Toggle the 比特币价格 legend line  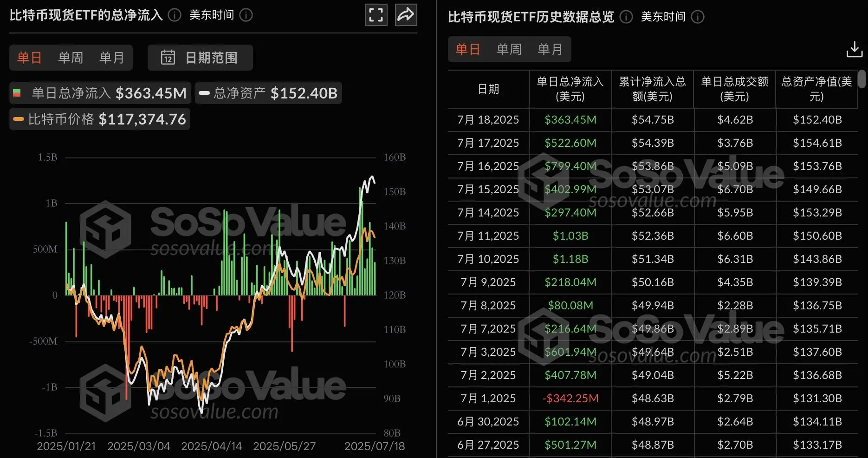(99, 119)
